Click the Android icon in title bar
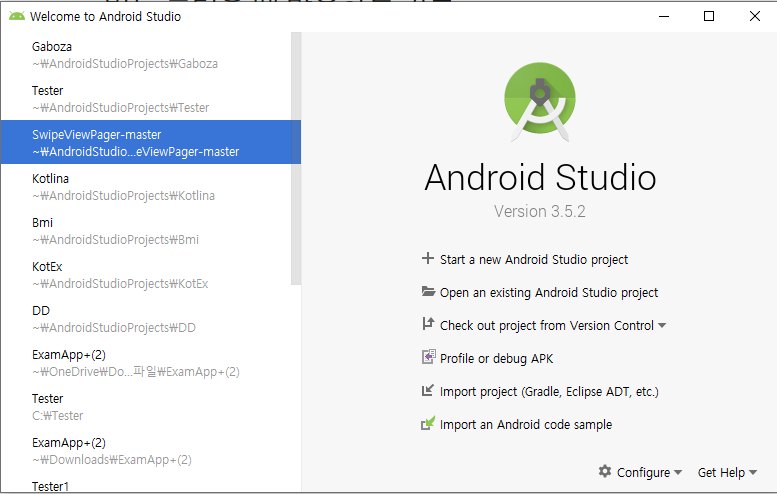The height and width of the screenshot is (494, 777). pyautogui.click(x=17, y=16)
